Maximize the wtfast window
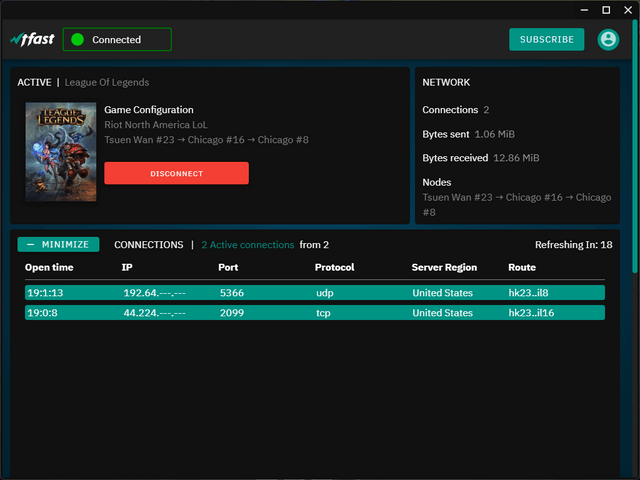This screenshot has width=640, height=480. [x=606, y=10]
